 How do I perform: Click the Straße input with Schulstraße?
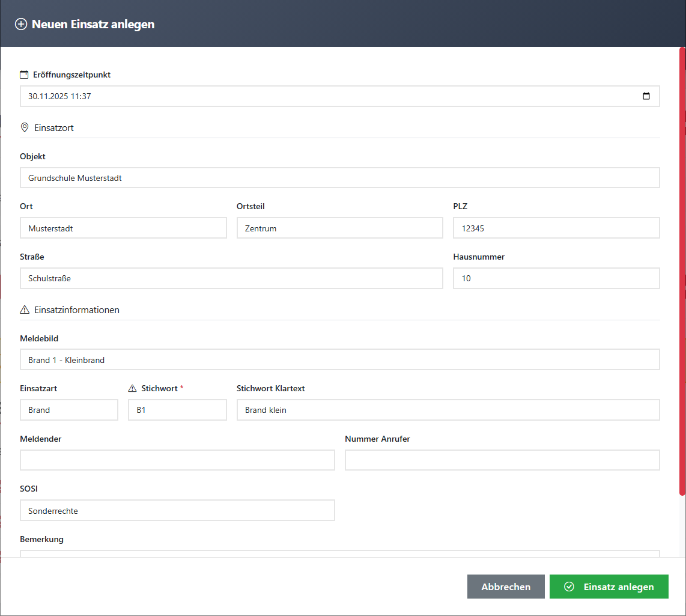231,278
